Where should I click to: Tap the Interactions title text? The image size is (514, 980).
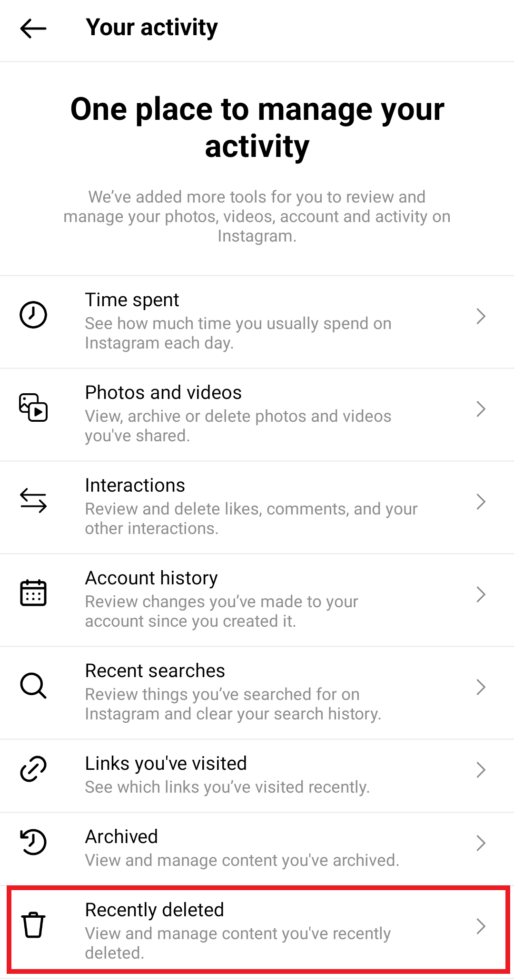coord(135,485)
